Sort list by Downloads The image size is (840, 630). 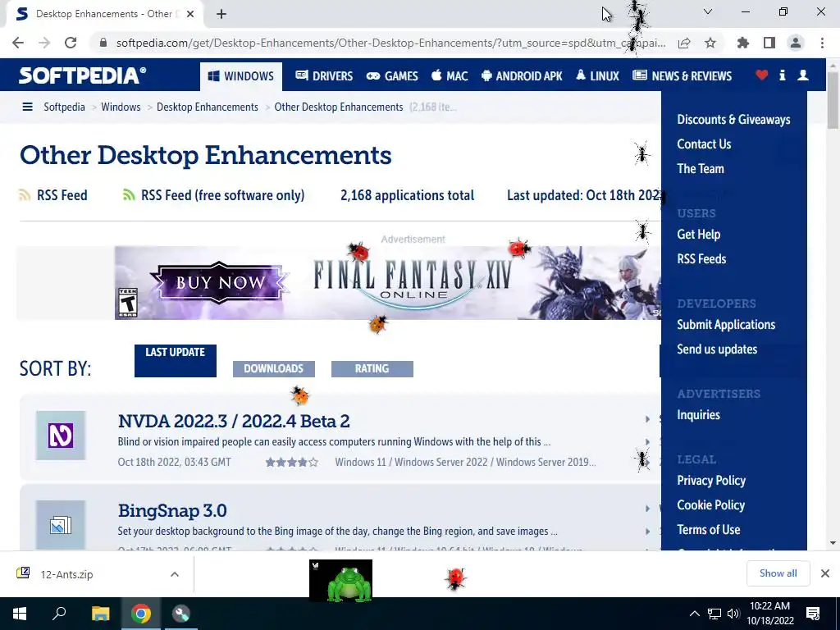pos(274,368)
